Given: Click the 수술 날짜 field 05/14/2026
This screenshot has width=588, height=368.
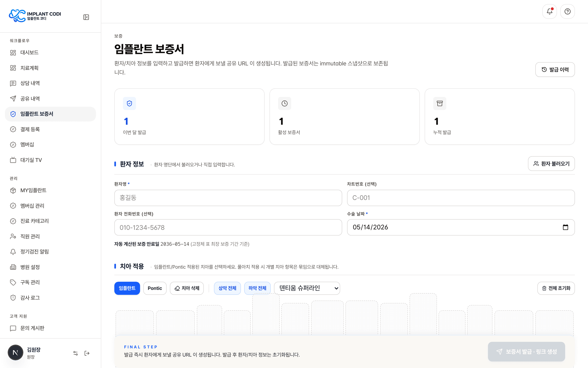Looking at the screenshot, I should click(x=461, y=227).
